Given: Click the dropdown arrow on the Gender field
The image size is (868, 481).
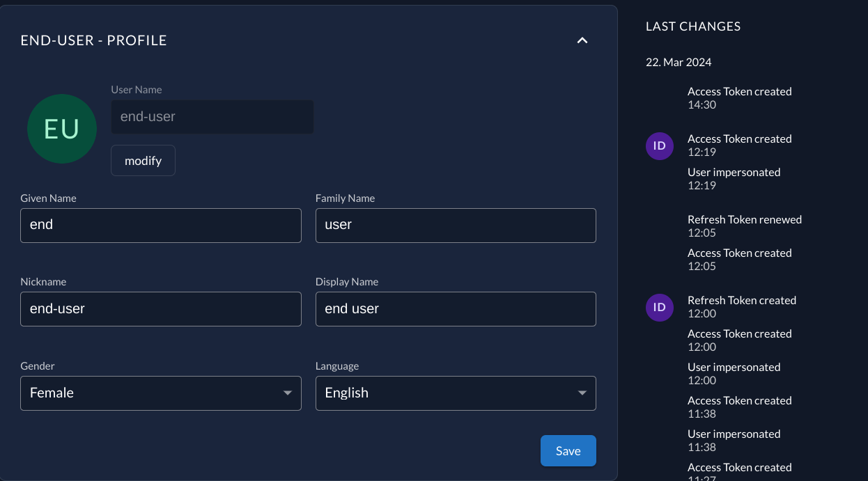Looking at the screenshot, I should click(x=288, y=393).
